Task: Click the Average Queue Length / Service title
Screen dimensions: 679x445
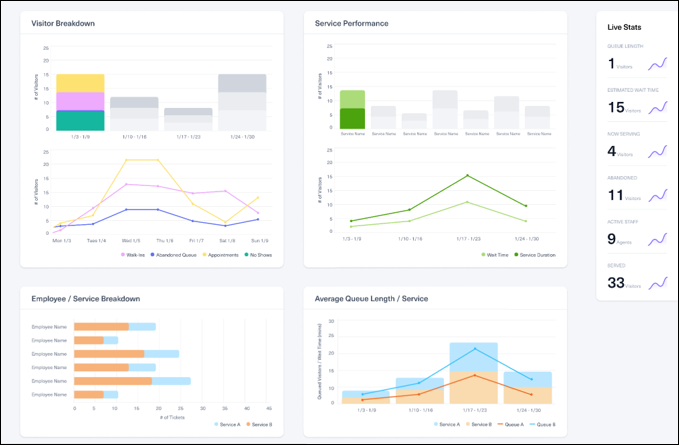Action: tap(371, 299)
